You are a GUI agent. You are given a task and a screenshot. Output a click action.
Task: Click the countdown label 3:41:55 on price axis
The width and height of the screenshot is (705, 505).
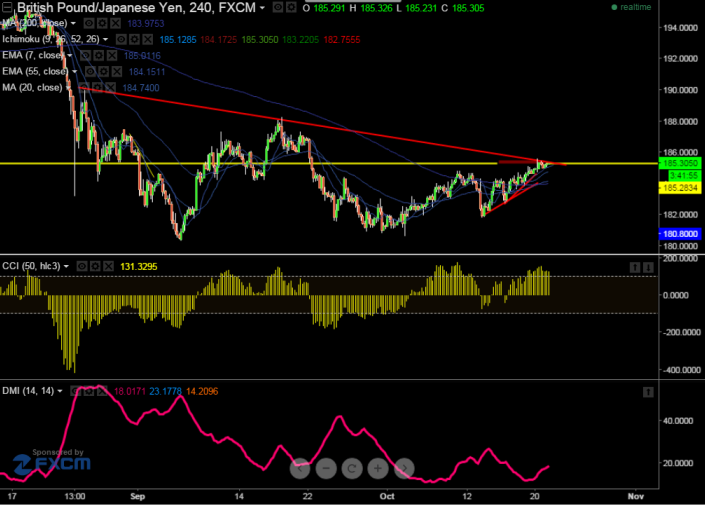[684, 175]
